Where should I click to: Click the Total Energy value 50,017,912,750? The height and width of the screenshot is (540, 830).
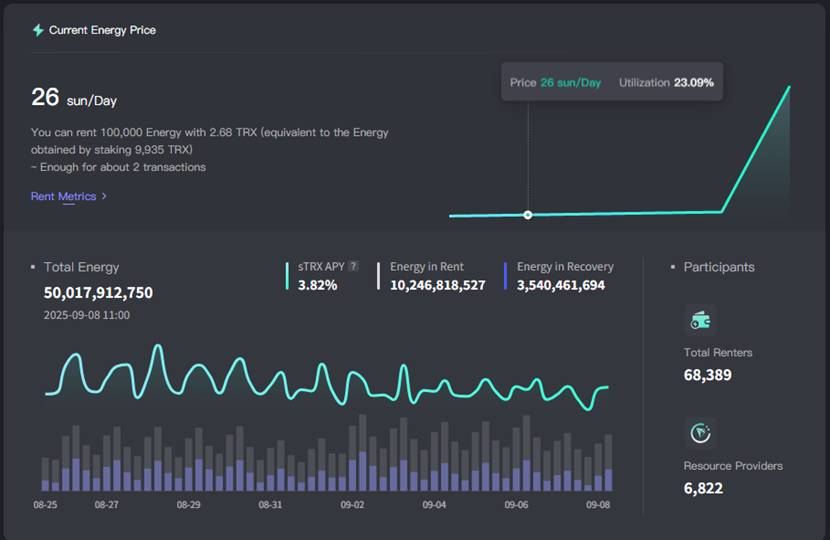pos(98,293)
